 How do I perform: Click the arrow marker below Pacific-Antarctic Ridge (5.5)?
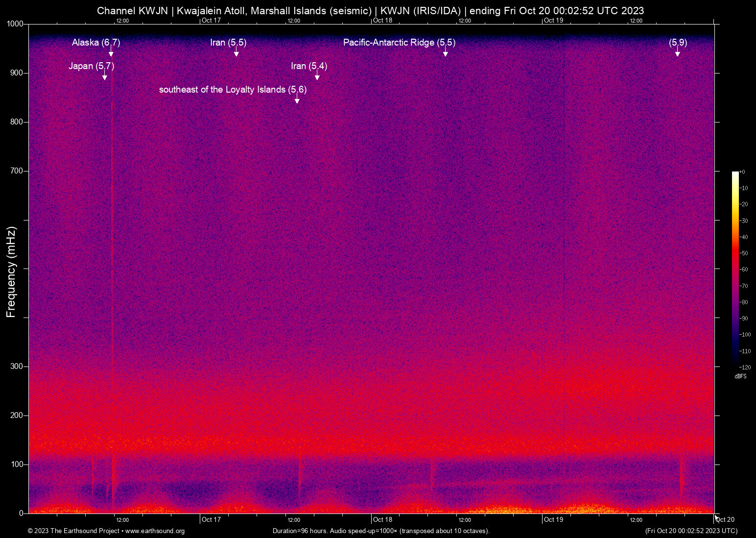(446, 52)
